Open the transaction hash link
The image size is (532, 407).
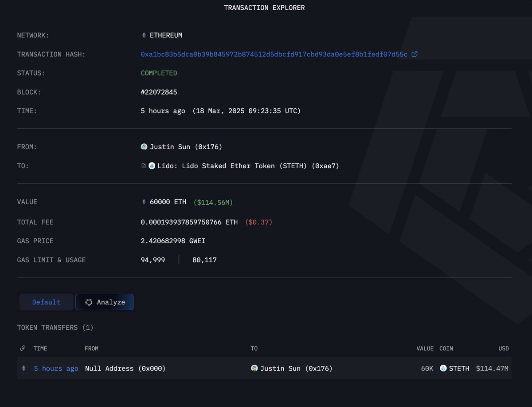click(274, 54)
